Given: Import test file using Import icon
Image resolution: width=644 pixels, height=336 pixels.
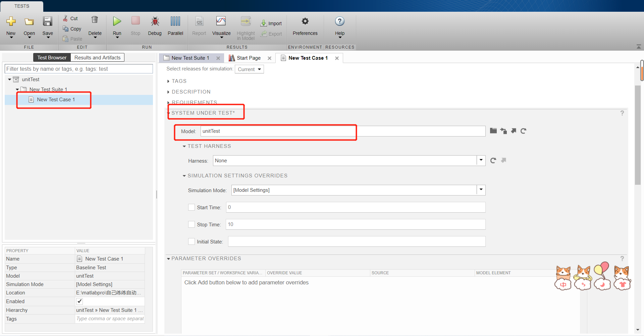Looking at the screenshot, I should click(x=271, y=23).
